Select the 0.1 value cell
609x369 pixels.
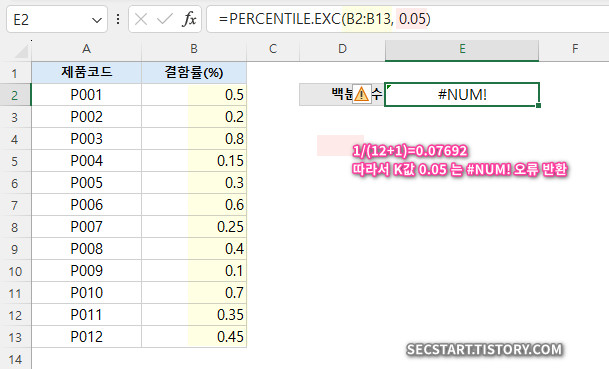[194, 271]
